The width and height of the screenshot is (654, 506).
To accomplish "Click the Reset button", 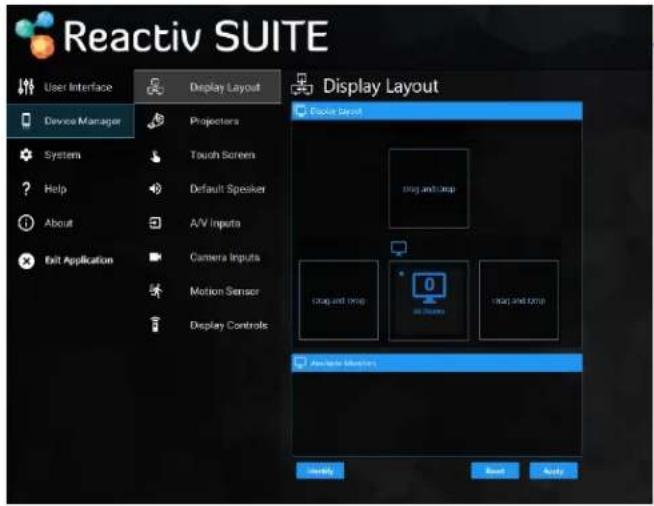I will tap(495, 471).
